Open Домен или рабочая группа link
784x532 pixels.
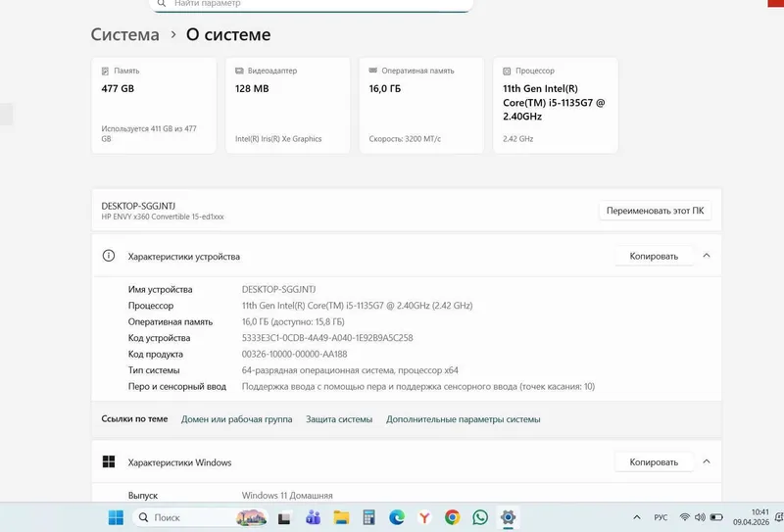point(236,419)
